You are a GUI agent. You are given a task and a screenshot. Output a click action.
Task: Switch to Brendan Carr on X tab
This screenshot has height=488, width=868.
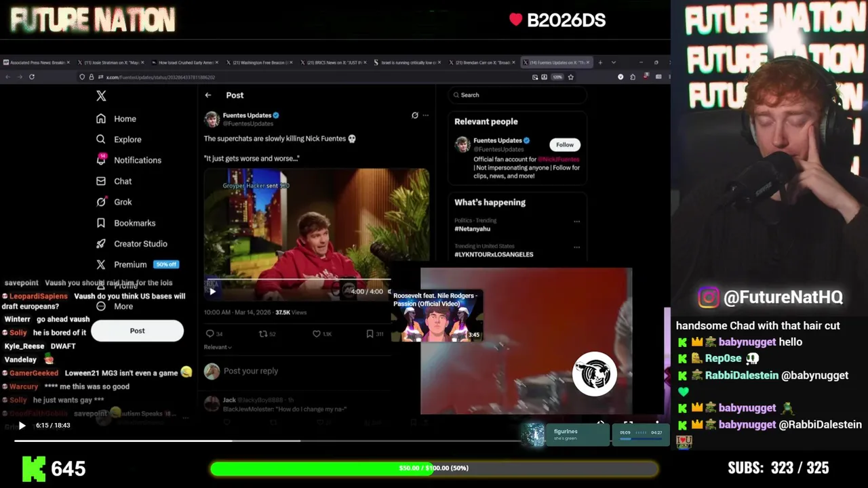click(x=483, y=62)
